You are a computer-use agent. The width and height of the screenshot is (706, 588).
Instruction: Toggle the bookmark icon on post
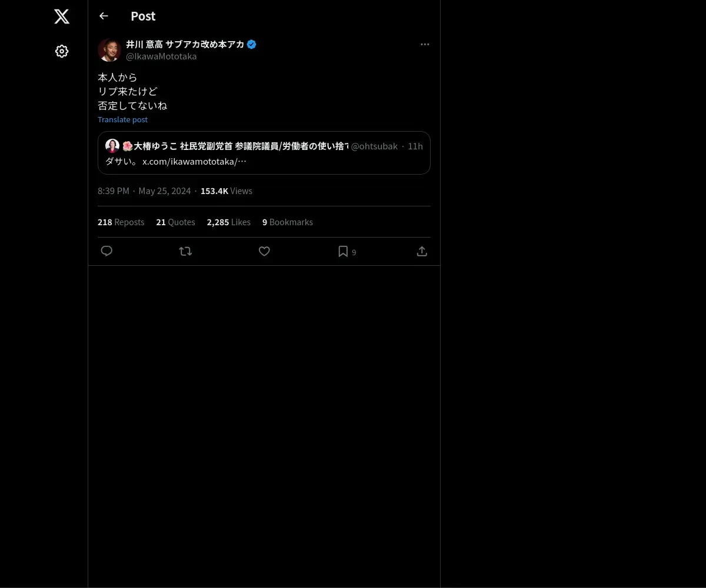[x=343, y=251]
